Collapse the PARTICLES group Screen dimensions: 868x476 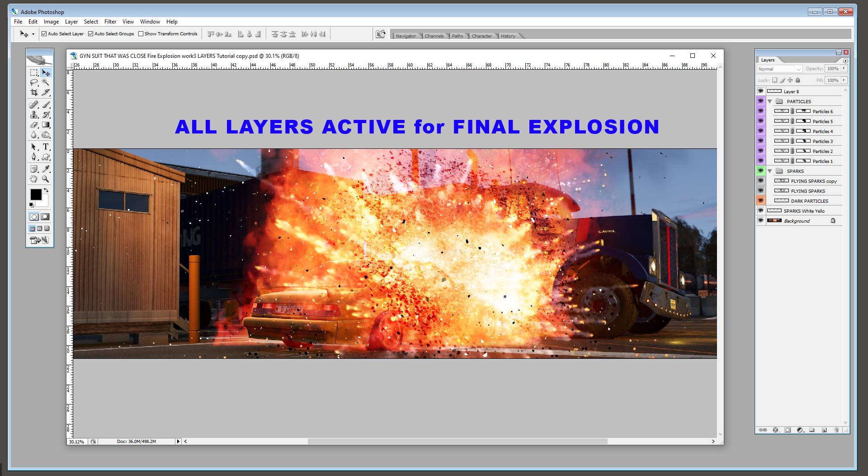770,101
